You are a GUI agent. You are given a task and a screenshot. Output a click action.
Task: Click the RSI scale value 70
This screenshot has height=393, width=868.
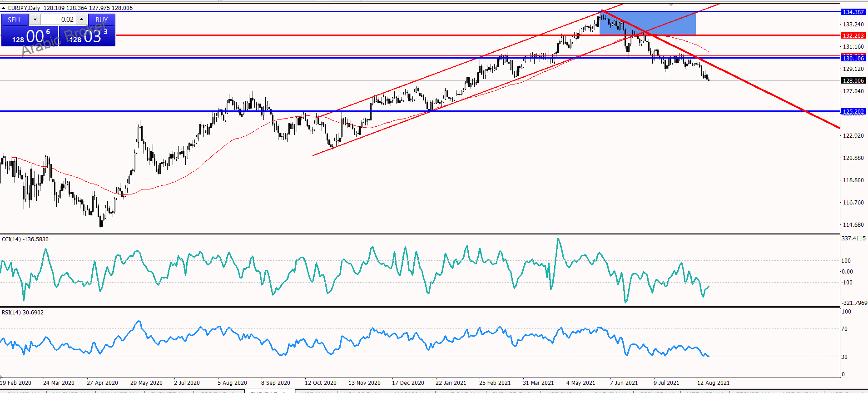844,328
